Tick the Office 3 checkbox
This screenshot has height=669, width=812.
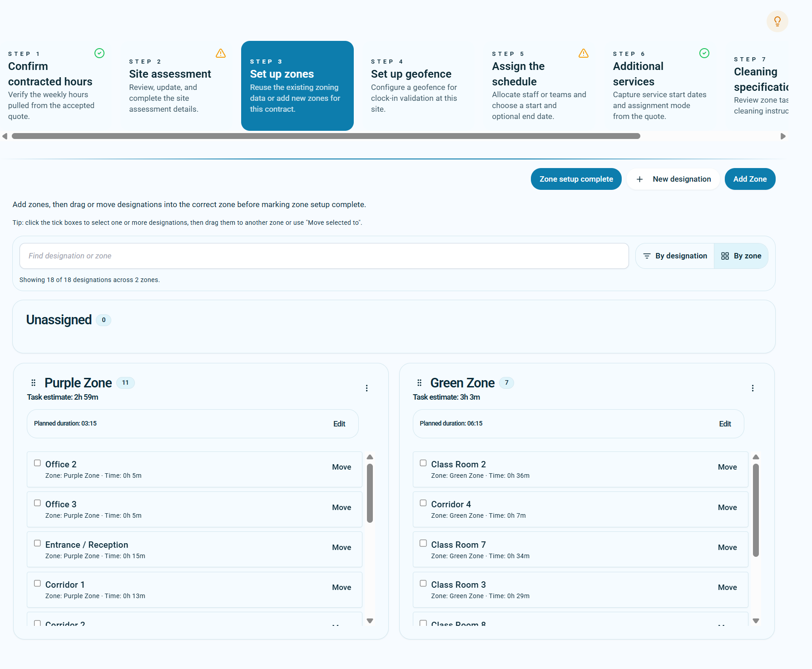point(37,503)
